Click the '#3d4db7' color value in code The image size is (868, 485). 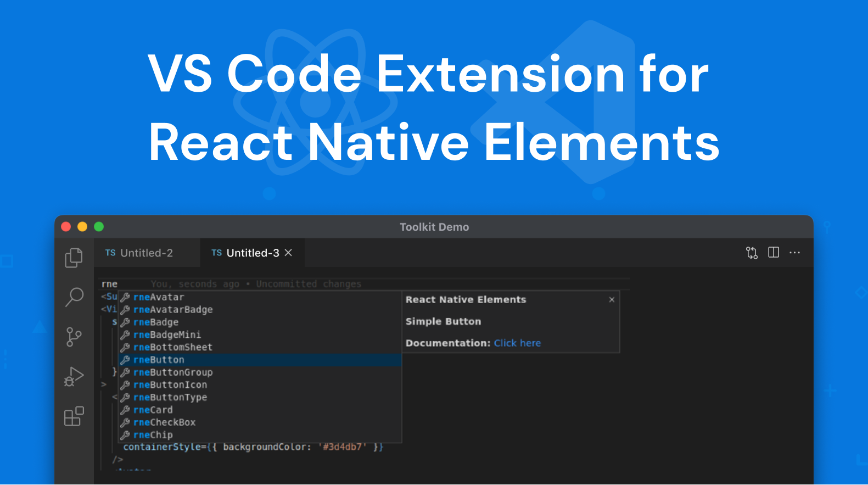pyautogui.click(x=342, y=447)
